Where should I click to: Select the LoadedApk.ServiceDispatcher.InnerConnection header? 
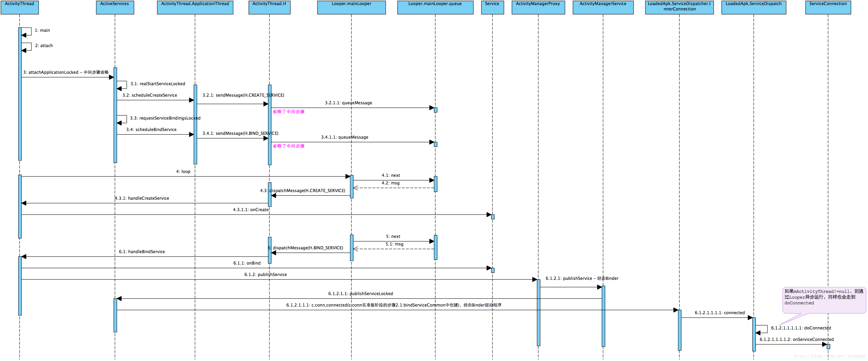pyautogui.click(x=679, y=7)
